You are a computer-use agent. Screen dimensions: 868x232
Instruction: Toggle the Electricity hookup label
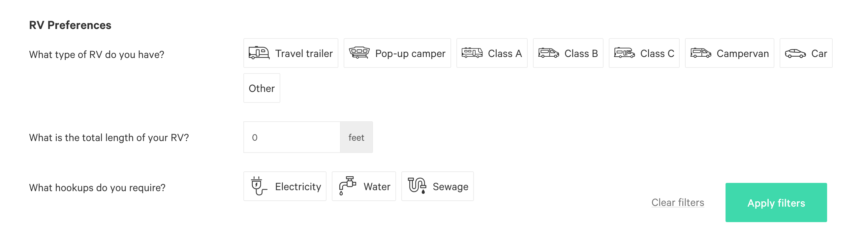[x=298, y=187]
